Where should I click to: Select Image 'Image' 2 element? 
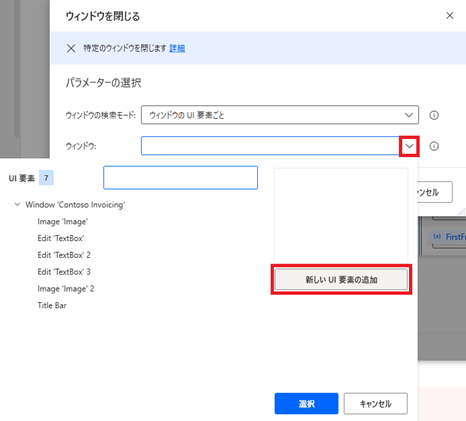click(x=66, y=289)
